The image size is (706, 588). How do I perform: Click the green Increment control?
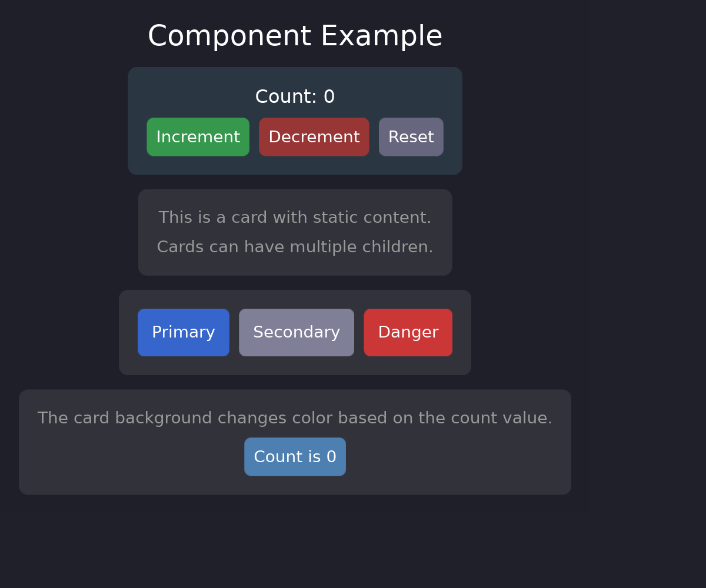(x=198, y=136)
